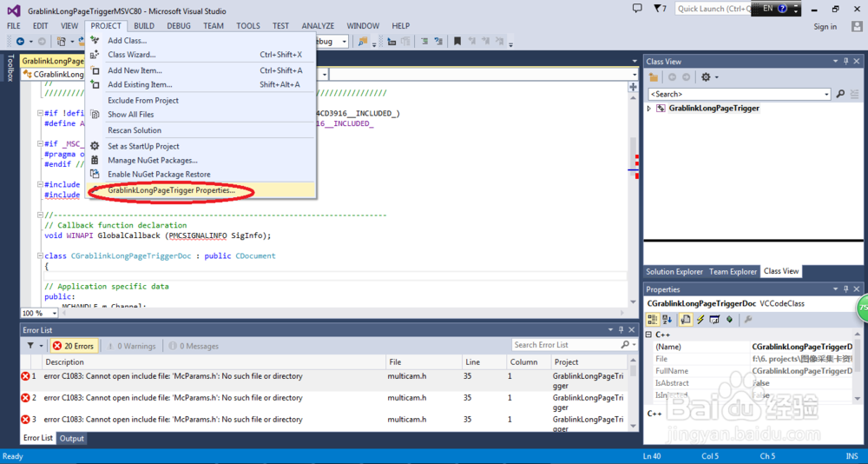Click the Overrides green cube icon in Properties
868x464 pixels.
coord(730,319)
